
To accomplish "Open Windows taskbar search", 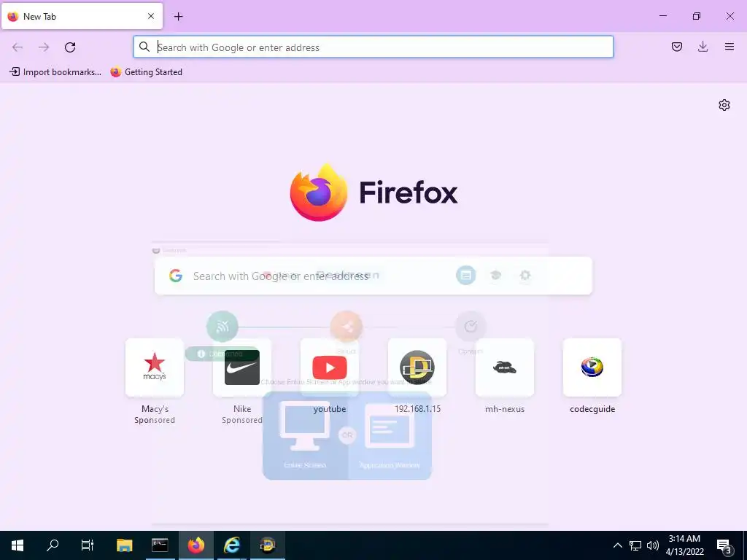I will pyautogui.click(x=53, y=545).
